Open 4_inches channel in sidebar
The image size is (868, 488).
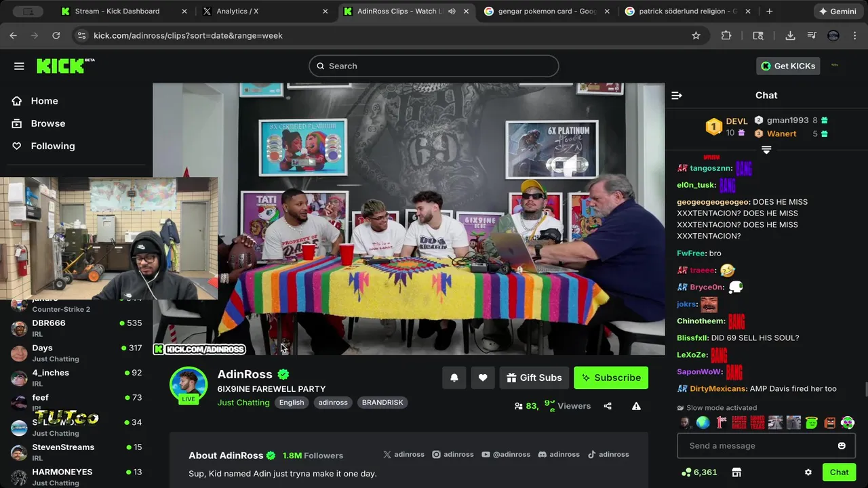tap(77, 378)
